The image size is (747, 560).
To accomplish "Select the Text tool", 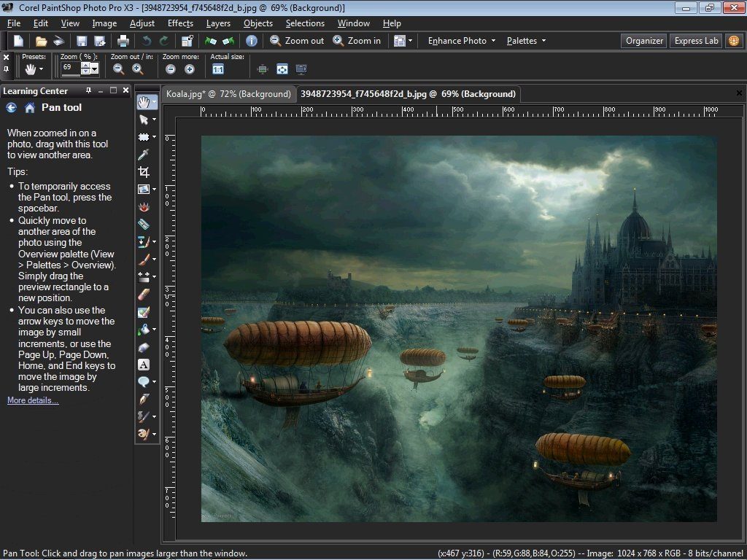I will (x=144, y=365).
